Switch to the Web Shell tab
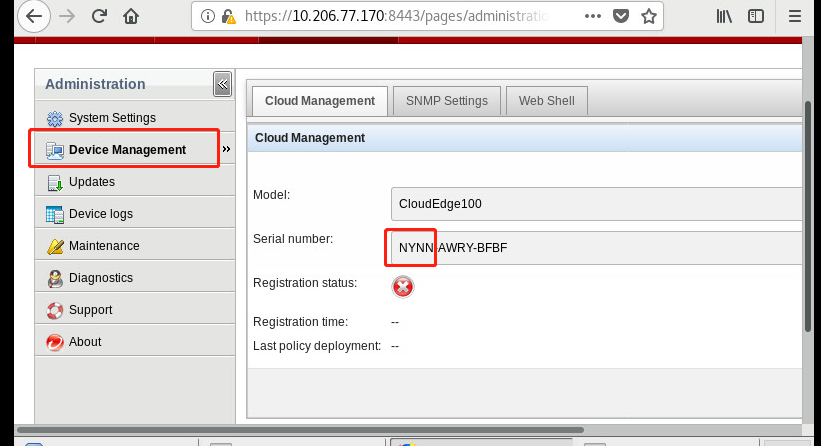This screenshot has height=446, width=821. point(547,101)
